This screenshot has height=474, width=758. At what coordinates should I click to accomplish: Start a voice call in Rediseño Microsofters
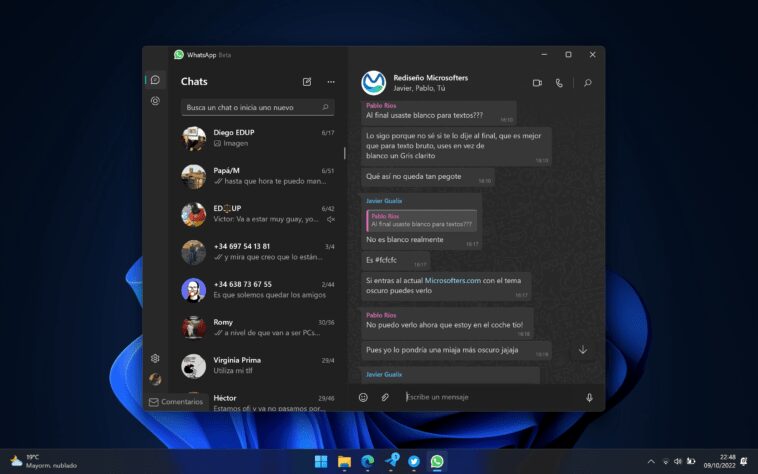559,83
